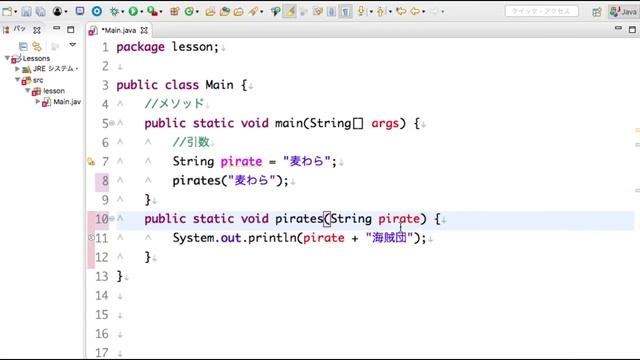640x360 pixels.
Task: Maximize the editor area
Action: click(x=632, y=29)
